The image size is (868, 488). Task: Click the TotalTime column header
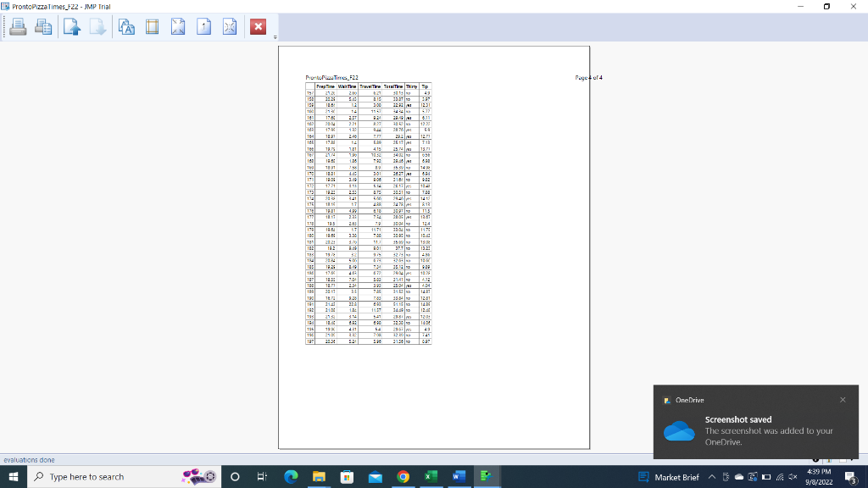pyautogui.click(x=393, y=86)
